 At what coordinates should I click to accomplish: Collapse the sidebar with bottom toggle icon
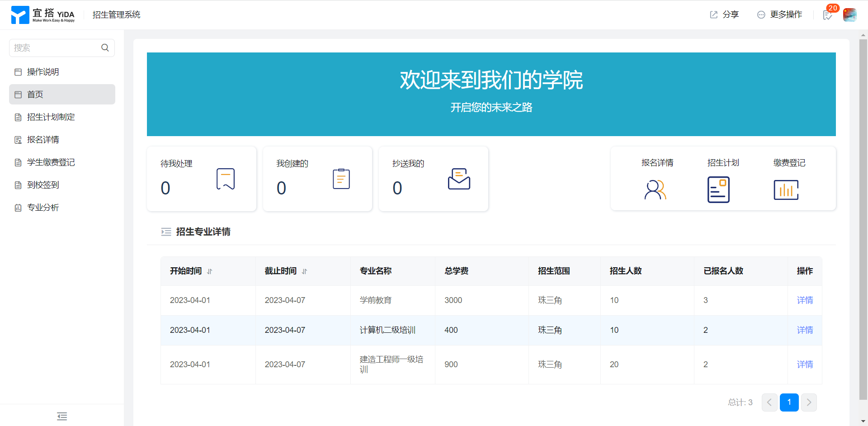tap(62, 416)
